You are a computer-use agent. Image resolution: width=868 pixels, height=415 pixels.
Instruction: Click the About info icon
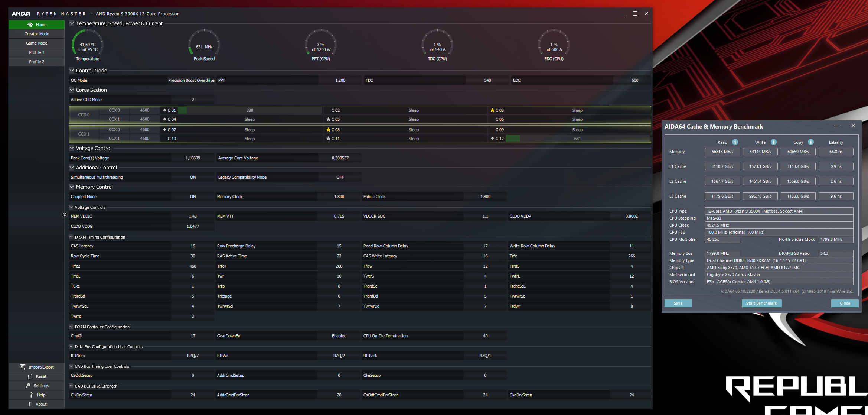(x=30, y=404)
